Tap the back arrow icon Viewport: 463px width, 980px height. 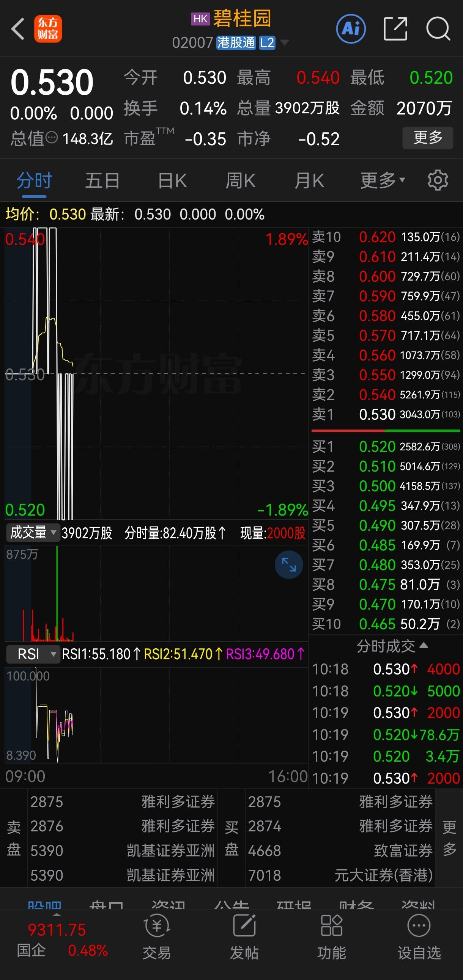[x=18, y=29]
